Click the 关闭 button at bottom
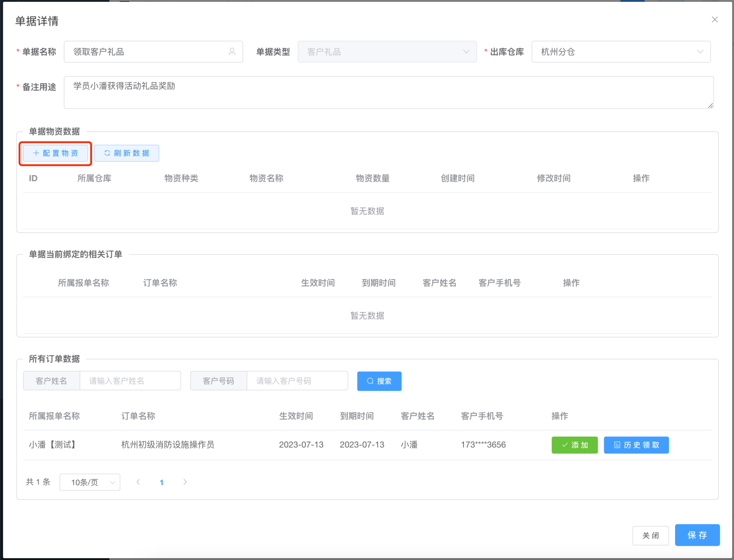This screenshot has width=734, height=560. (650, 535)
